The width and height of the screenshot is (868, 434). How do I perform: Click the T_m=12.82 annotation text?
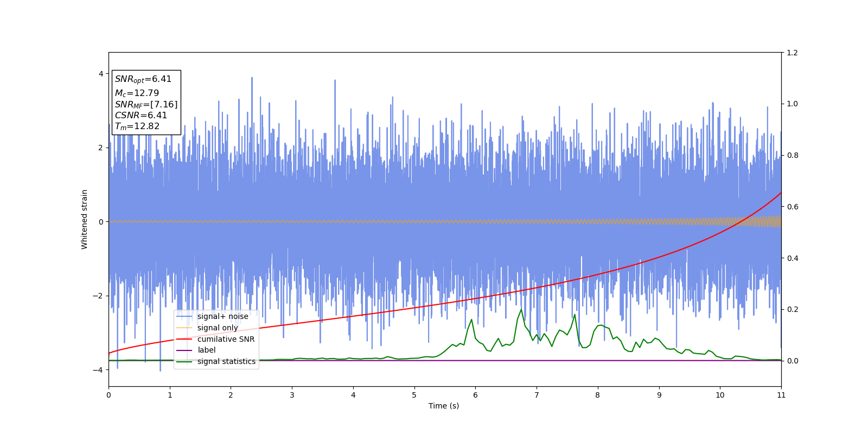[137, 126]
